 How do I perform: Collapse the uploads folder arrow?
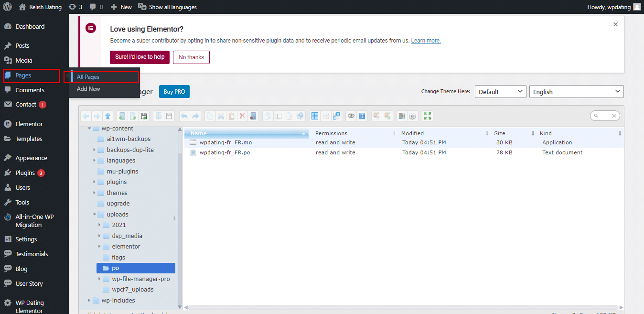point(95,215)
